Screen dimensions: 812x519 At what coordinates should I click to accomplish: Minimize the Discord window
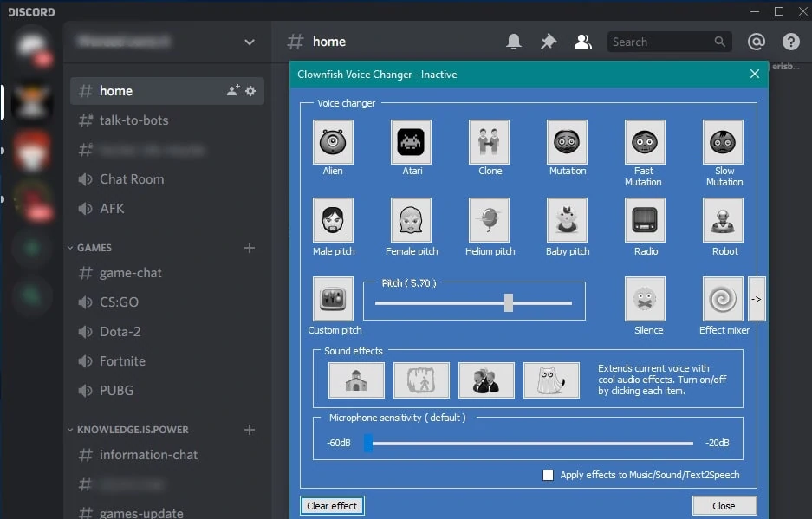pyautogui.click(x=755, y=11)
